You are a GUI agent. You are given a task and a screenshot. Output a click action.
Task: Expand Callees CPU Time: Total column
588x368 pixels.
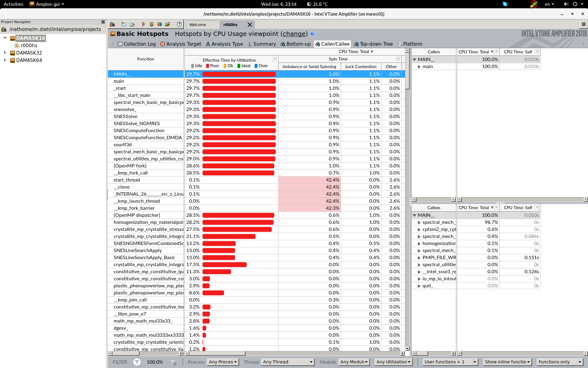[496, 207]
